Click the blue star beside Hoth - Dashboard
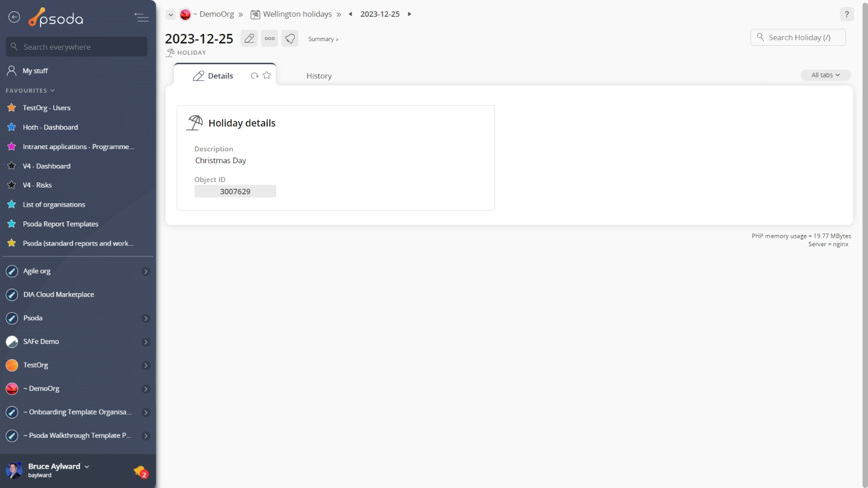Viewport: 868px width, 488px height. pyautogui.click(x=11, y=127)
